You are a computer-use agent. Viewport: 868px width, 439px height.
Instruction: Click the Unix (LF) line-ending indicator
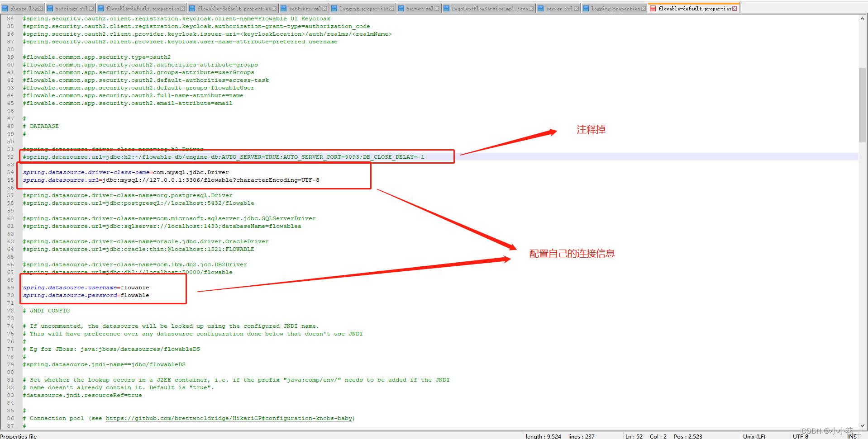click(x=754, y=436)
